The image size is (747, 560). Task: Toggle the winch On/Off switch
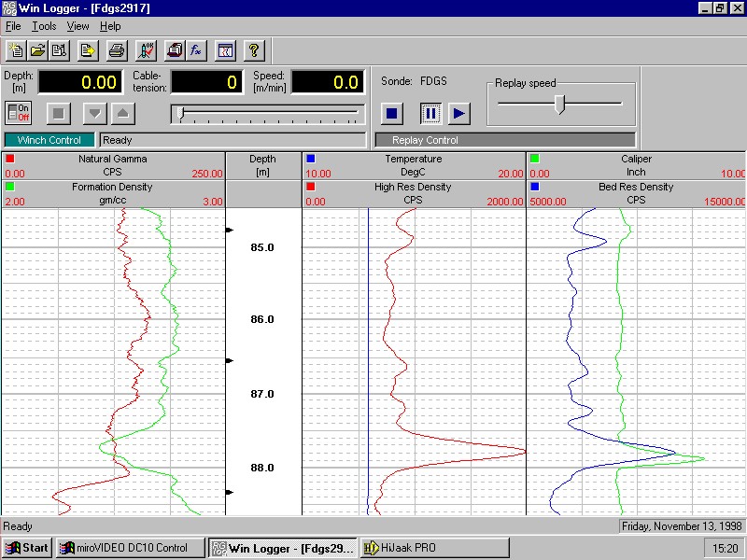click(x=19, y=113)
